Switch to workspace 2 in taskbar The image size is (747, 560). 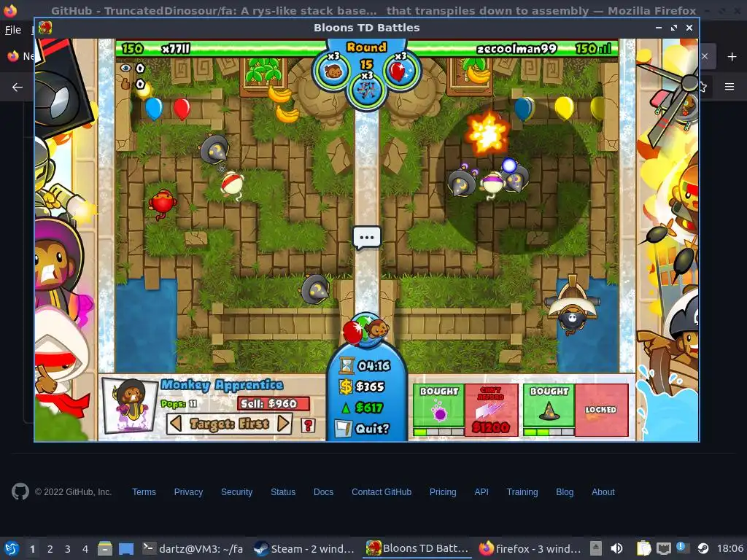coord(50,549)
